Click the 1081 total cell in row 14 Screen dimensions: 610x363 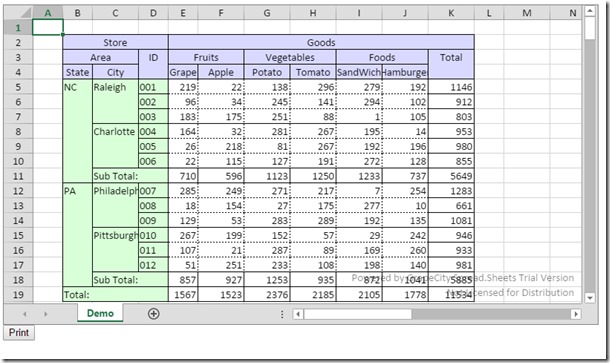pyautogui.click(x=451, y=220)
